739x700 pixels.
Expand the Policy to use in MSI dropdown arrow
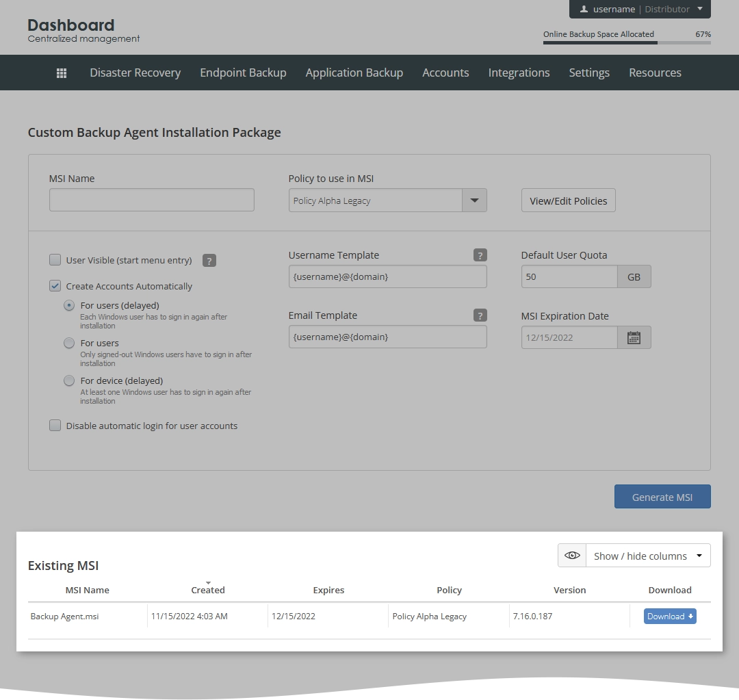coord(475,200)
